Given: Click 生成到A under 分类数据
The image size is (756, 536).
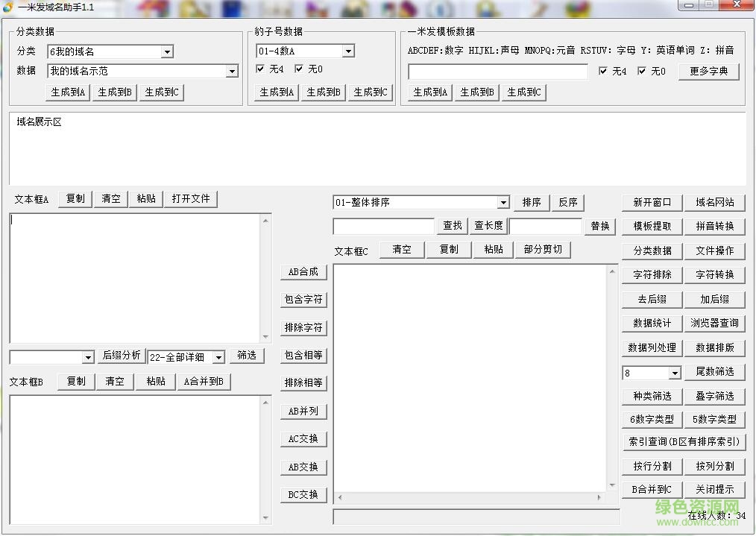Looking at the screenshot, I should point(66,92).
